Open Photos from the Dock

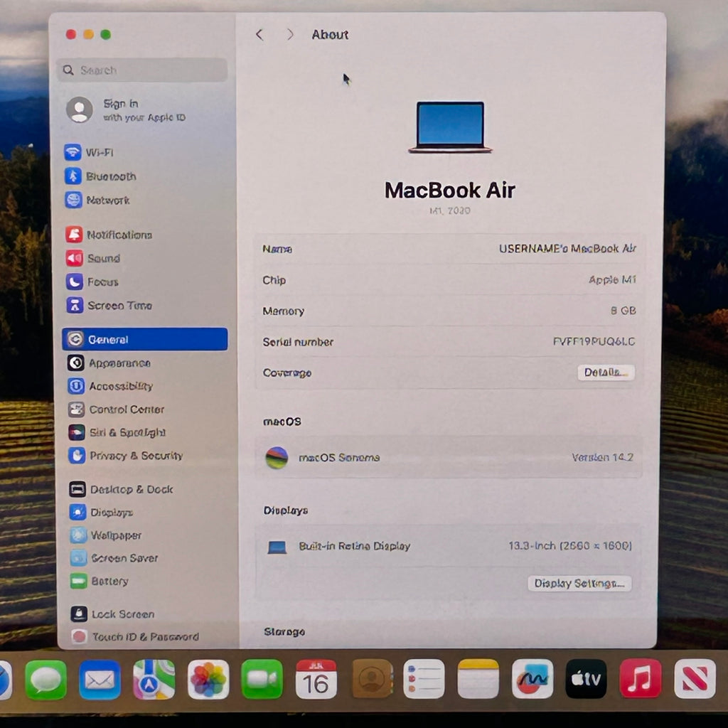pos(208,680)
